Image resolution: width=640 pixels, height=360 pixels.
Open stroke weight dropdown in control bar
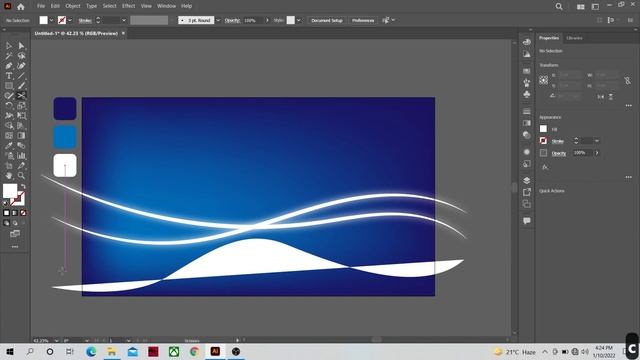coord(124,20)
